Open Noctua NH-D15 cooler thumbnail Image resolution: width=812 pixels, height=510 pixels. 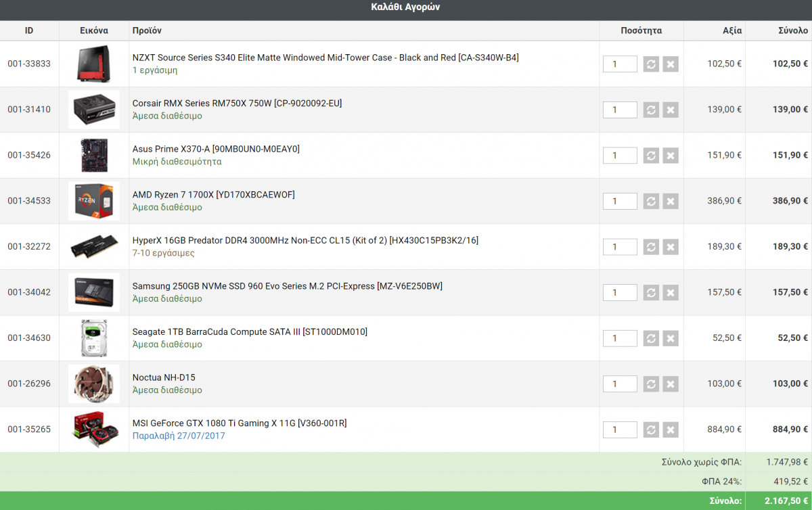point(94,384)
